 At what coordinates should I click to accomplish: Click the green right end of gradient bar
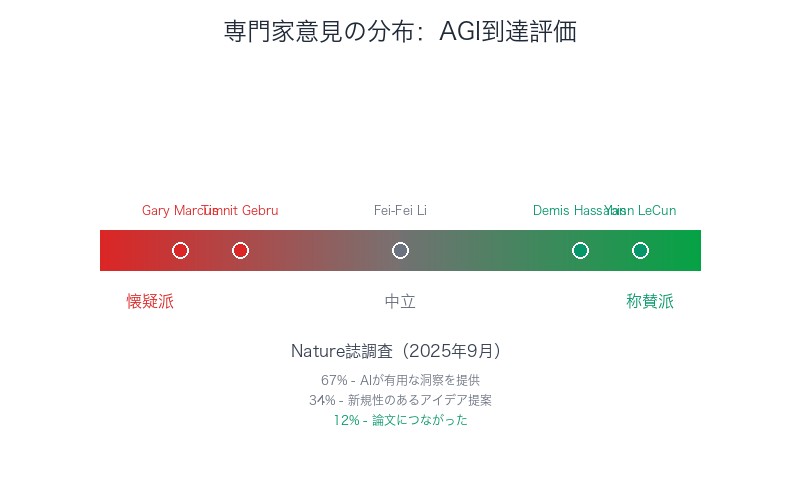[688, 250]
